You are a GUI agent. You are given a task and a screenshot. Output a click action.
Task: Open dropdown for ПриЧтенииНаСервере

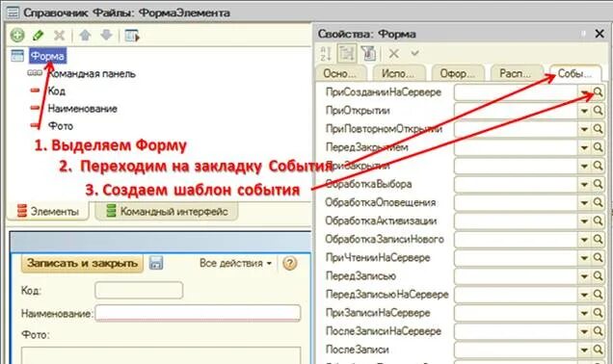584,258
